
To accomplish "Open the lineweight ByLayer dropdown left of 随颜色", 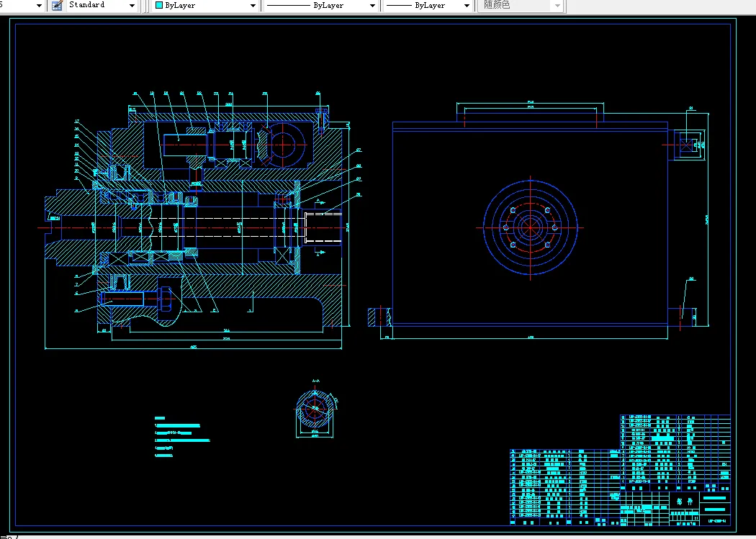I will (467, 6).
